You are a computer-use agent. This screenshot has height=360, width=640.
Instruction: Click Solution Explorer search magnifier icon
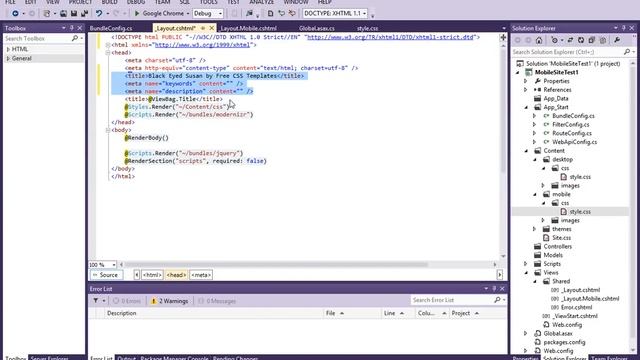[627, 52]
